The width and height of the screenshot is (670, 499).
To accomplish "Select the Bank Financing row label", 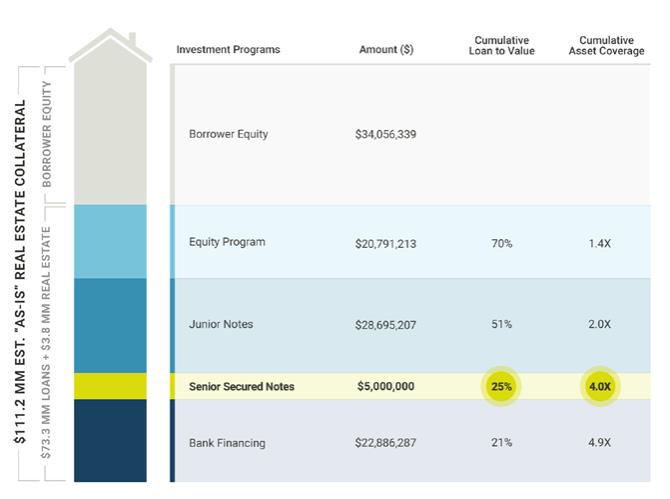I will [227, 442].
